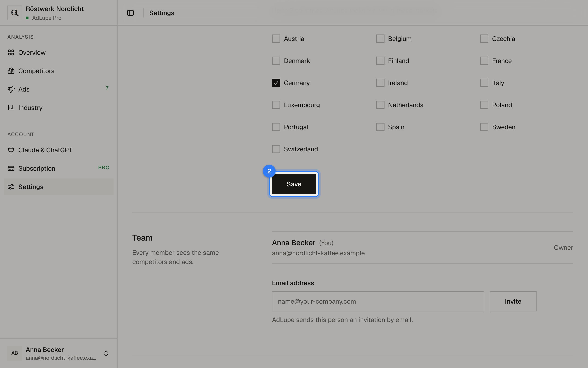
Task: Check the Sweden checkbox
Action: point(484,127)
